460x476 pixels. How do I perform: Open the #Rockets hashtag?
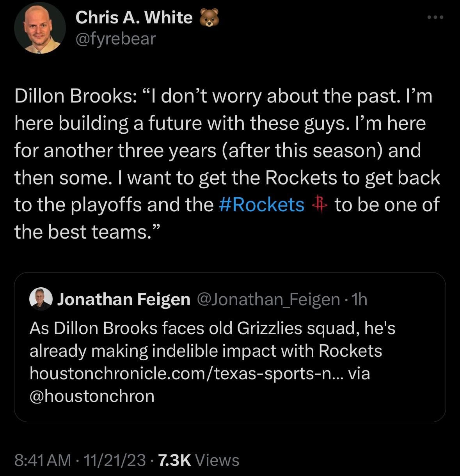pyautogui.click(x=262, y=205)
